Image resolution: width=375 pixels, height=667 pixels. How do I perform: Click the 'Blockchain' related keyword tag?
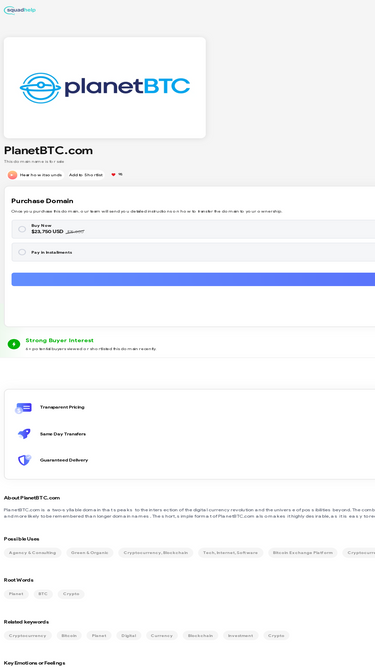point(200,636)
